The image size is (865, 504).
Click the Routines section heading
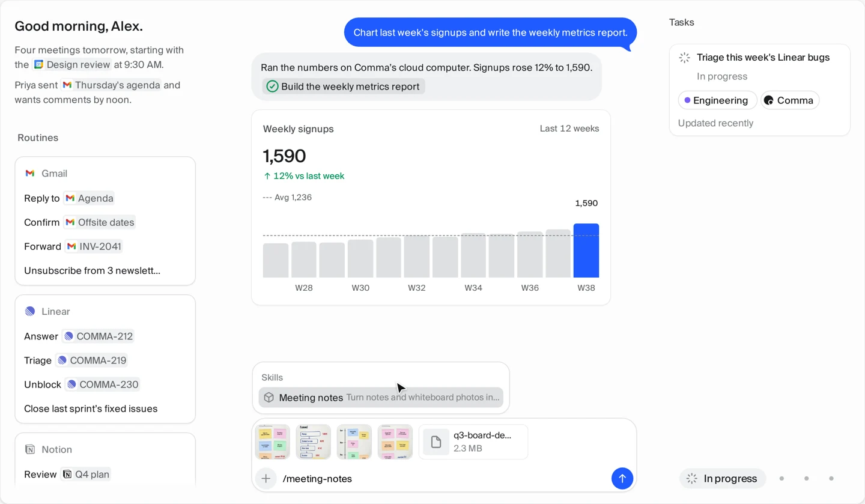38,138
